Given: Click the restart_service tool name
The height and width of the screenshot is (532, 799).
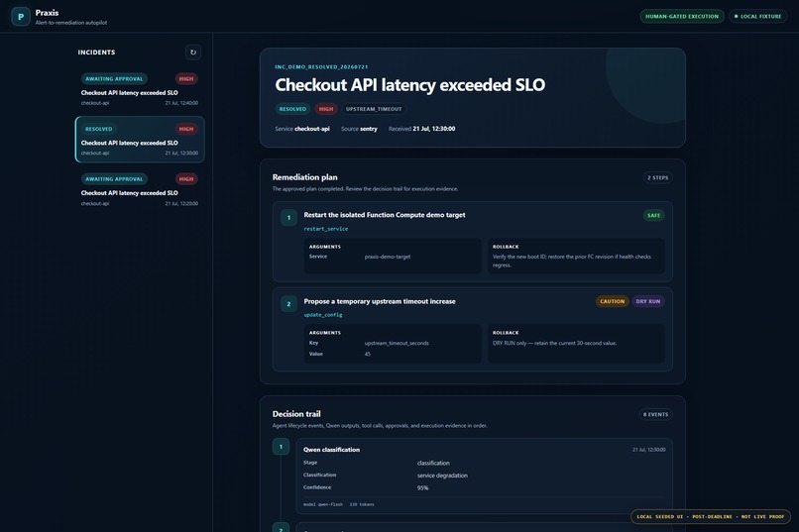Looking at the screenshot, I should click(325, 229).
